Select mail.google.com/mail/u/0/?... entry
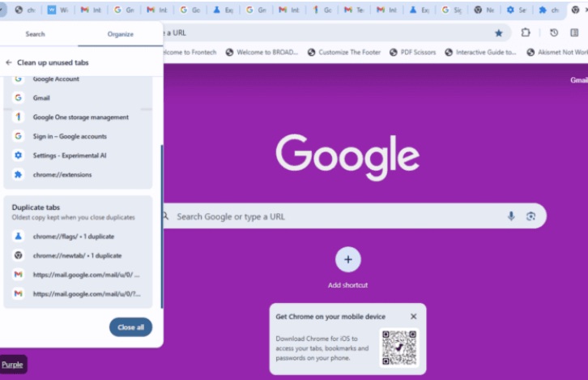588x380 pixels. click(x=78, y=294)
